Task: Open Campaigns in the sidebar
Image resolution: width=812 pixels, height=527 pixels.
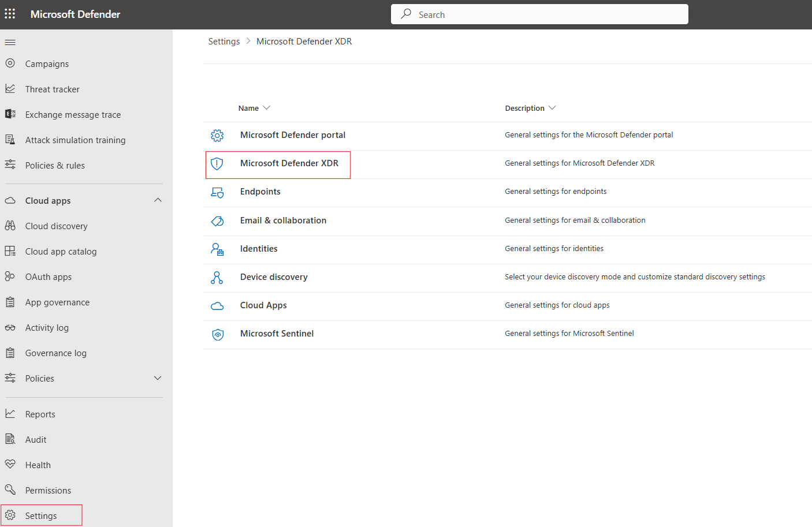Action: pyautogui.click(x=47, y=64)
